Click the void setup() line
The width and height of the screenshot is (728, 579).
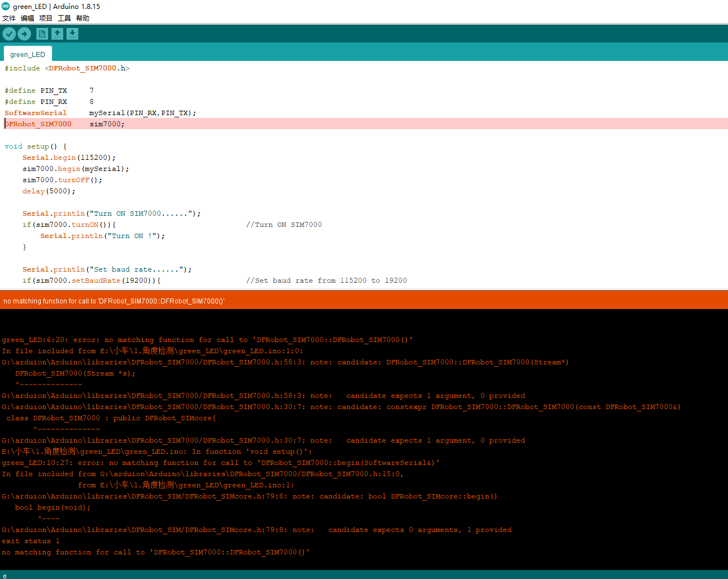(36, 146)
